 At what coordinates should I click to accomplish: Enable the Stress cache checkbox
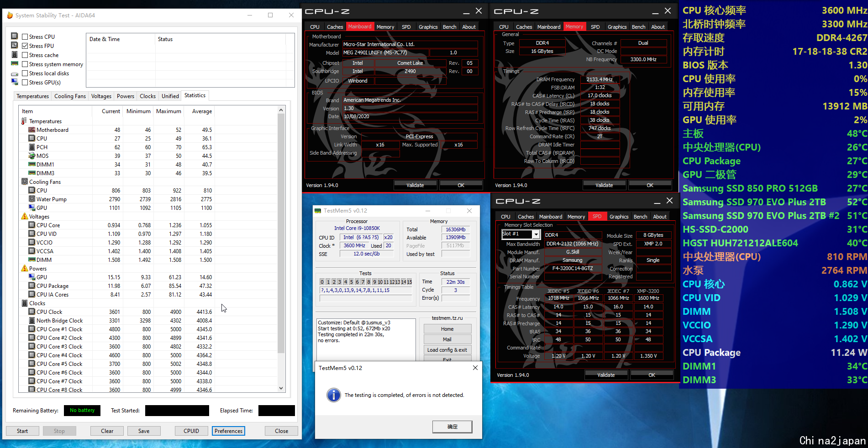[x=25, y=55]
